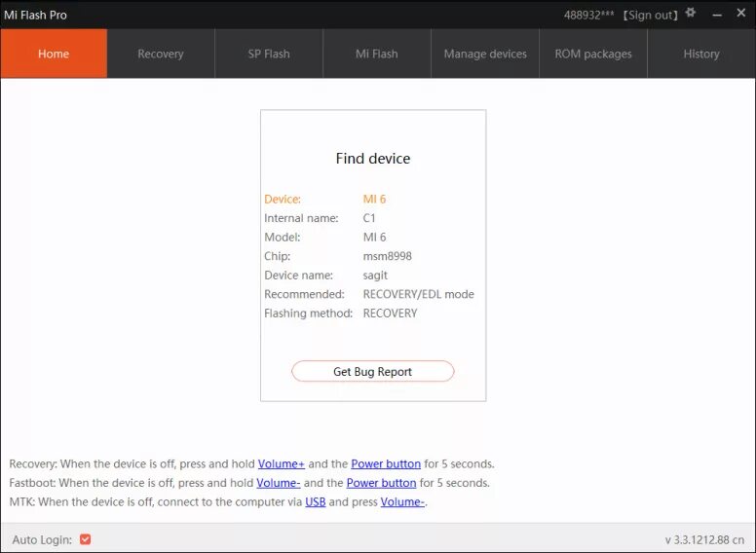Follow the Volume- link in the Fastboot line
Image resolution: width=756 pixels, height=553 pixels.
279,483
